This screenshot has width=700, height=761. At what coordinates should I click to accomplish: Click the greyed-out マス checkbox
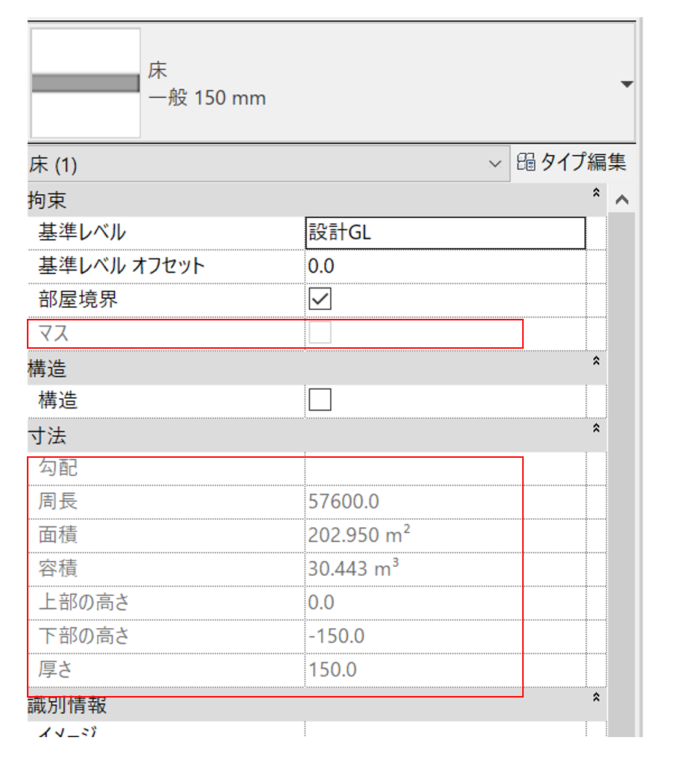coord(320,334)
